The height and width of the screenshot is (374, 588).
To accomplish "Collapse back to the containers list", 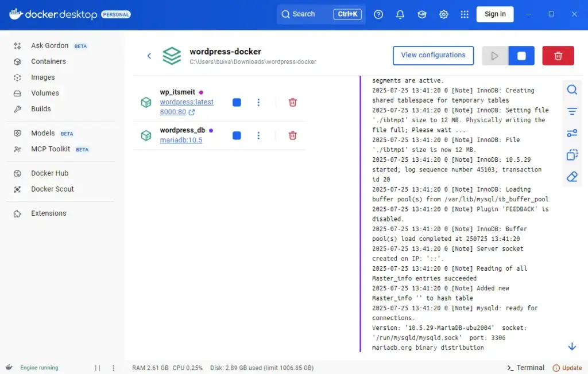I will coord(149,56).
